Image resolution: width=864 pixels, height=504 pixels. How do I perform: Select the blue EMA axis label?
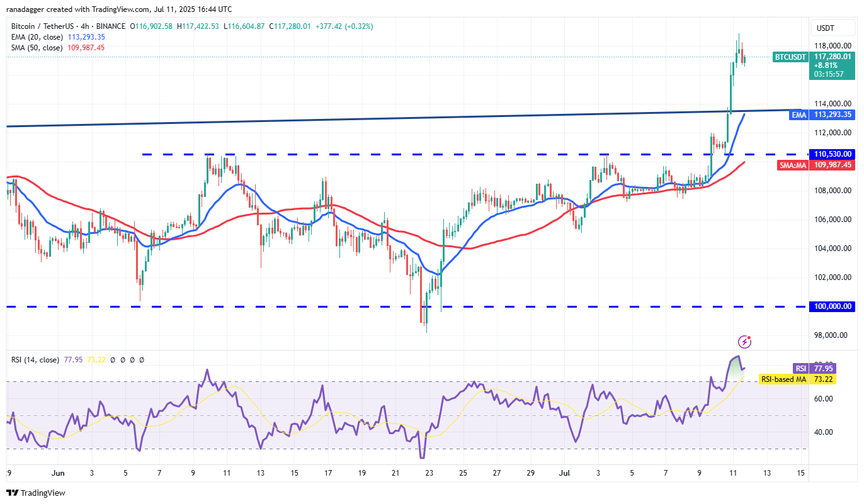point(798,115)
